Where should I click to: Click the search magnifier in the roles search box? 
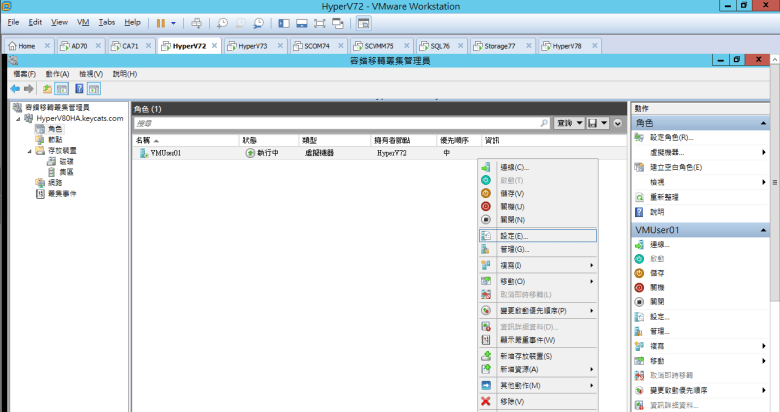pyautogui.click(x=544, y=122)
